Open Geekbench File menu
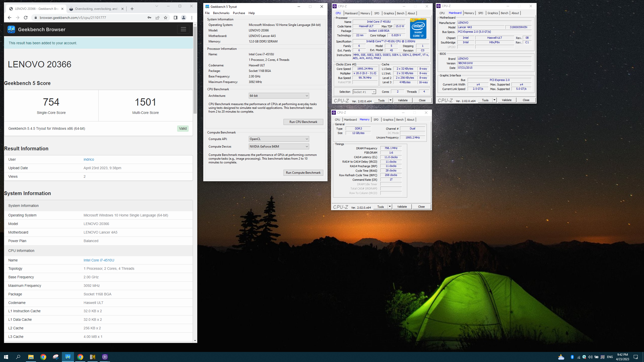The height and width of the screenshot is (362, 644). click(207, 13)
